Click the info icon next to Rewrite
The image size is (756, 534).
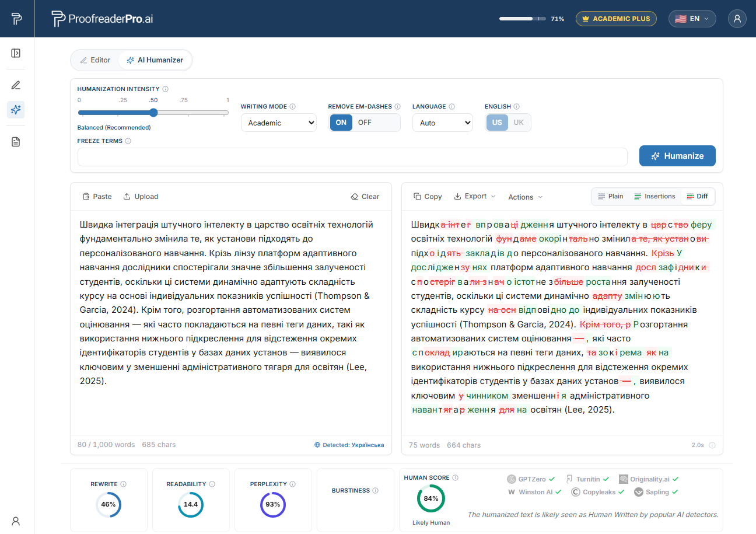(x=124, y=484)
